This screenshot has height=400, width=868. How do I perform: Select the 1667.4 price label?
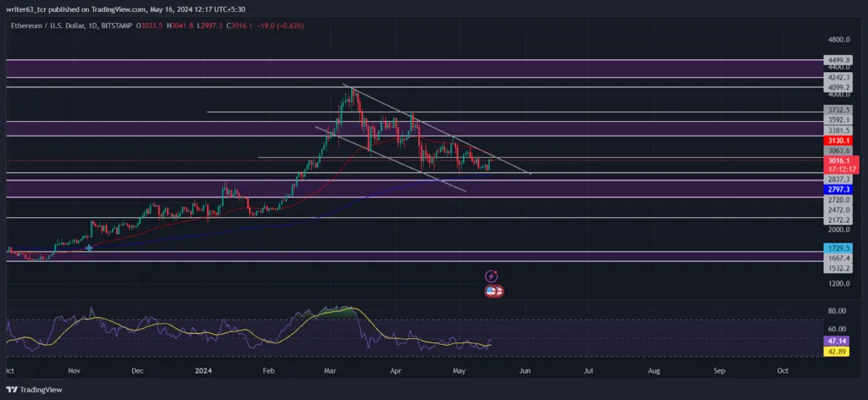[x=837, y=258]
